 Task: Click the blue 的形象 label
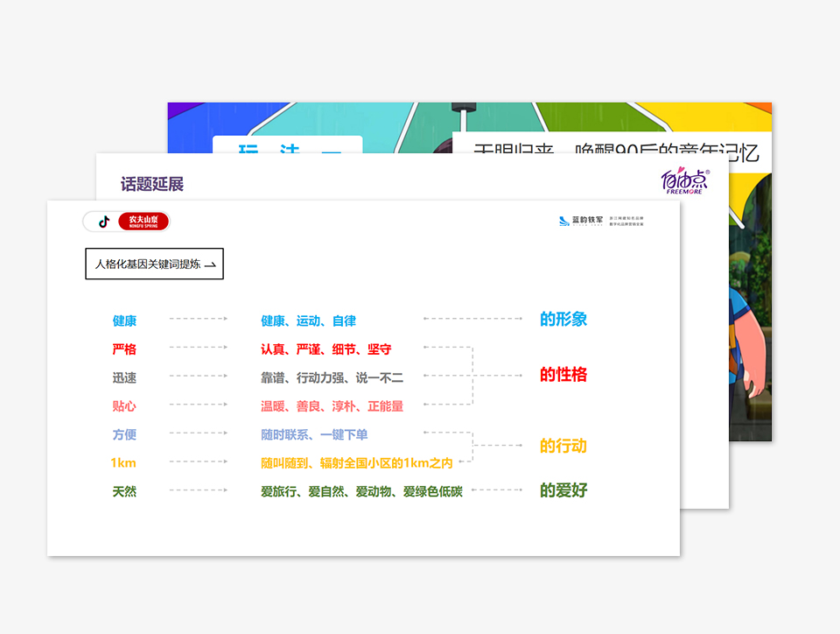pyautogui.click(x=563, y=320)
